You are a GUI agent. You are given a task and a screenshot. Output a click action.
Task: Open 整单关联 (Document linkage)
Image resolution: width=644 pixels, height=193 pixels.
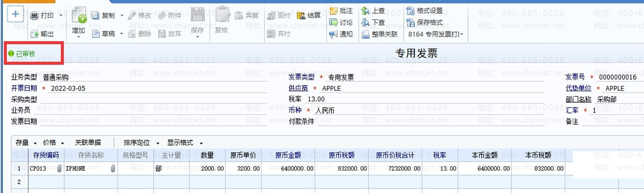[365, 34]
